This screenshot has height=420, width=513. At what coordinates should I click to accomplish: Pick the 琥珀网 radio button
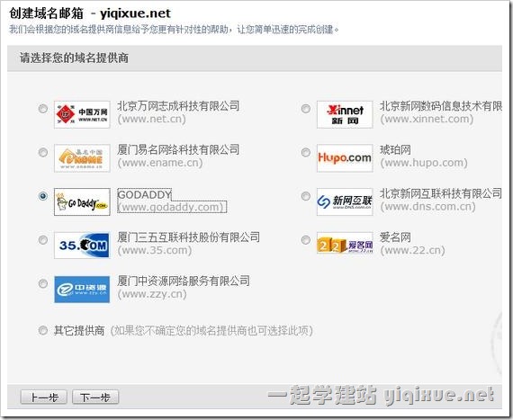[x=306, y=152]
